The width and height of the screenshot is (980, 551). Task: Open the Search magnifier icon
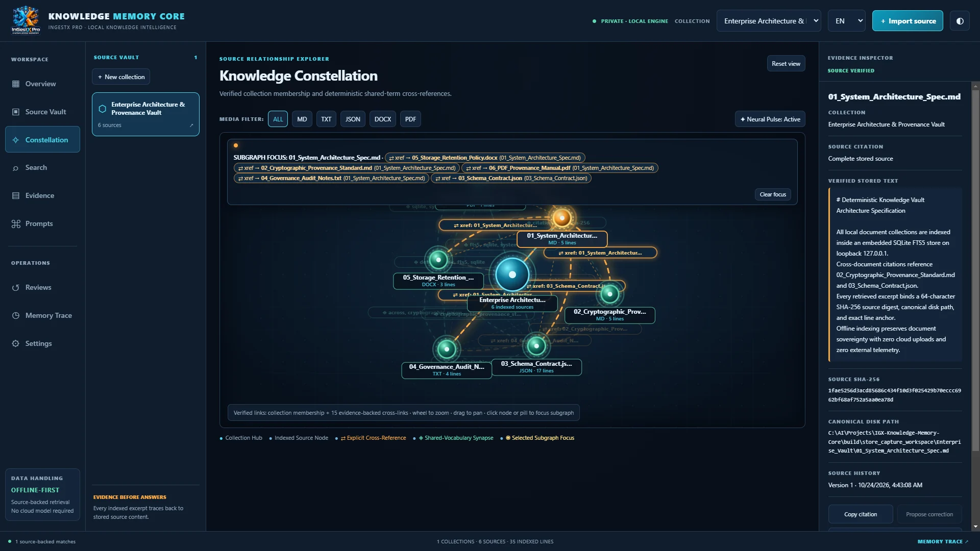(16, 168)
